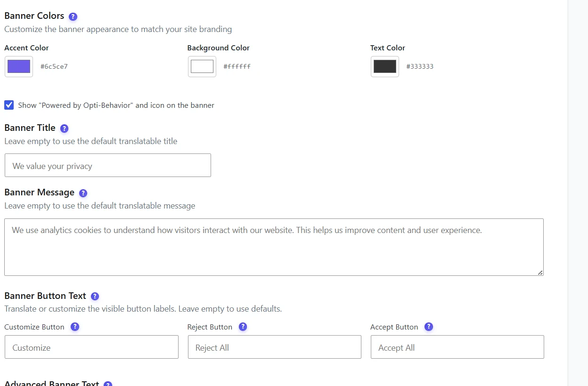588x386 pixels.
Task: Focus the Banner Message textarea
Action: pyautogui.click(x=274, y=247)
